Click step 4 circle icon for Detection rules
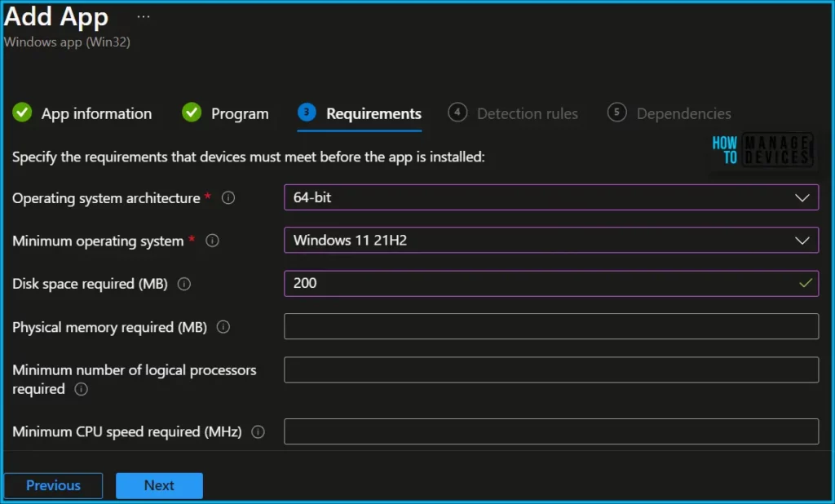This screenshot has height=504, width=835. (x=457, y=113)
